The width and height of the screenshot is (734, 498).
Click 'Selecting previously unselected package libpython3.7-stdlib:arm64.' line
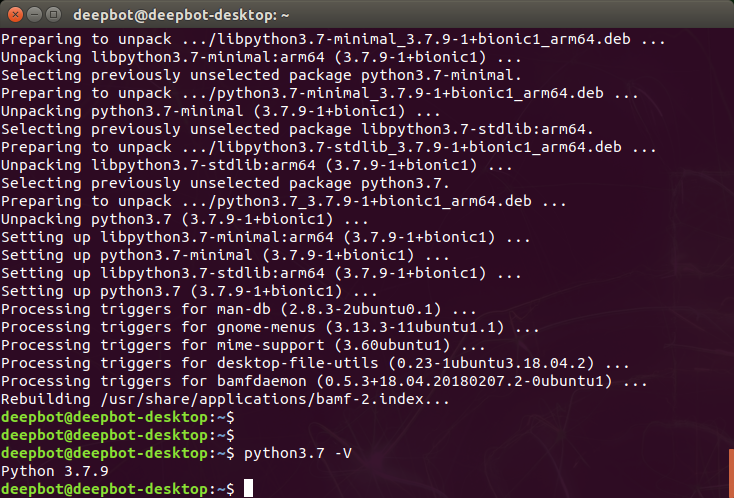pos(297,129)
